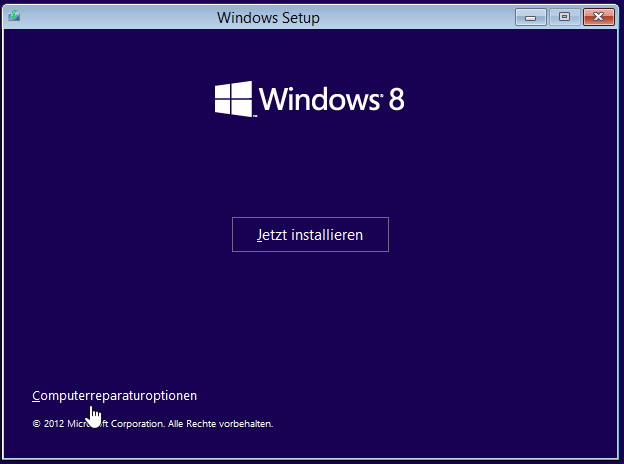Close the Windows Setup window

599,18
